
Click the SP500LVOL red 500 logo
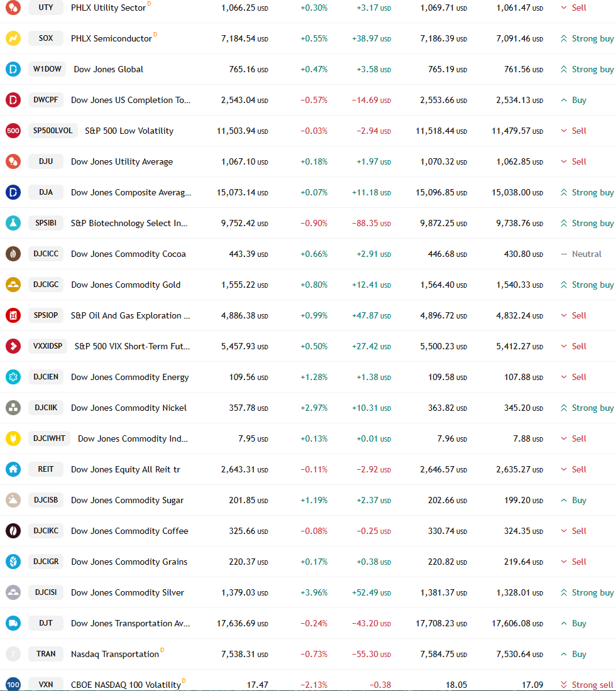tap(13, 131)
